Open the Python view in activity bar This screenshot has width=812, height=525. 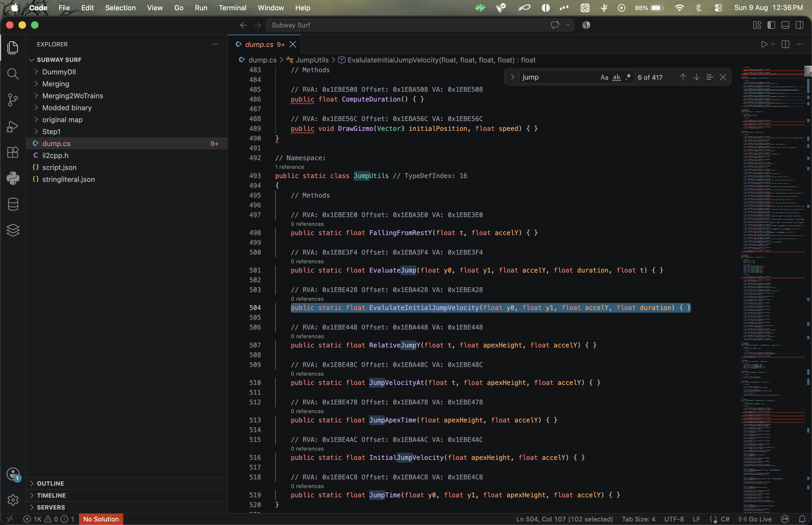tap(13, 178)
